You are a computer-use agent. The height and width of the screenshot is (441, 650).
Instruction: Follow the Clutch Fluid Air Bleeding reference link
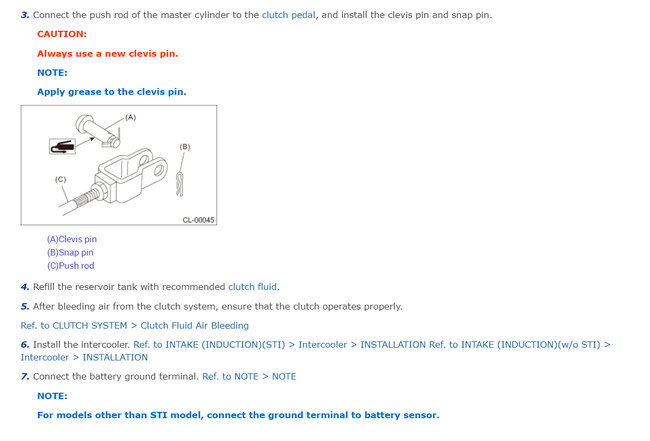click(135, 325)
